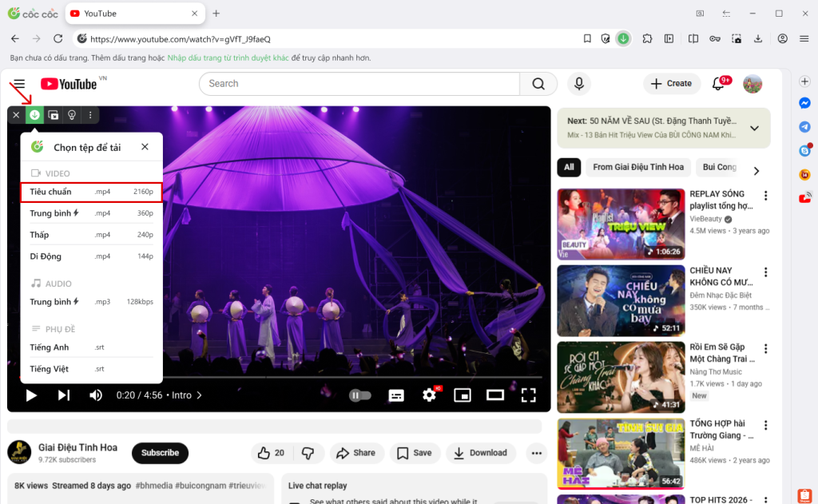The image size is (818, 504).
Task: Click green download icon in address bar
Action: [x=623, y=38]
